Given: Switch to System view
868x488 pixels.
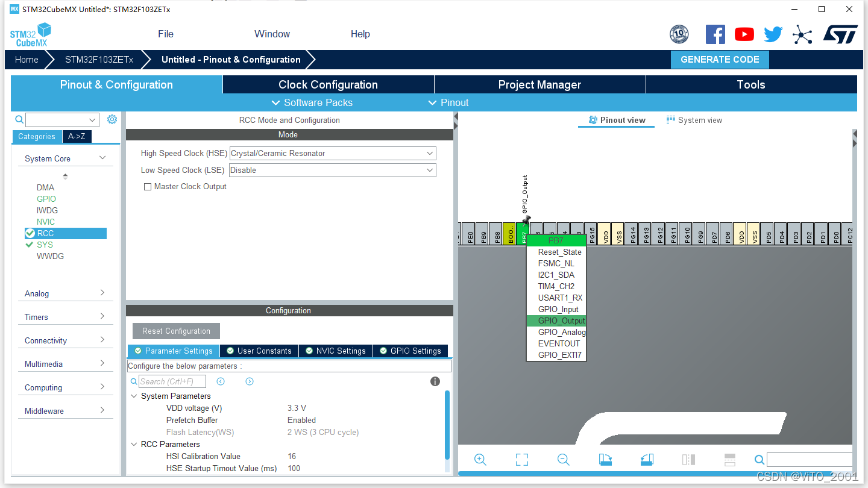Looking at the screenshot, I should 694,120.
